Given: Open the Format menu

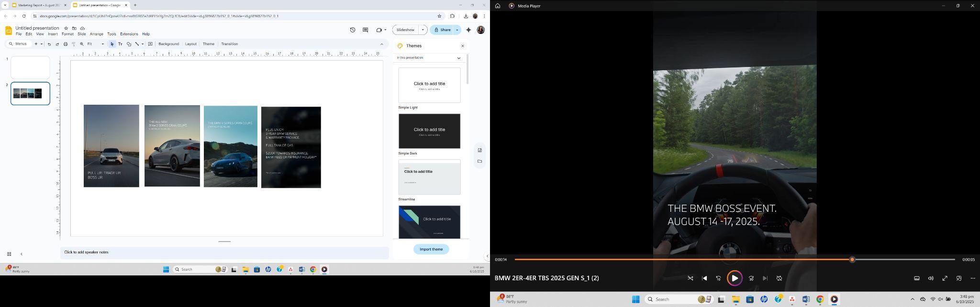Looking at the screenshot, I should (x=67, y=34).
